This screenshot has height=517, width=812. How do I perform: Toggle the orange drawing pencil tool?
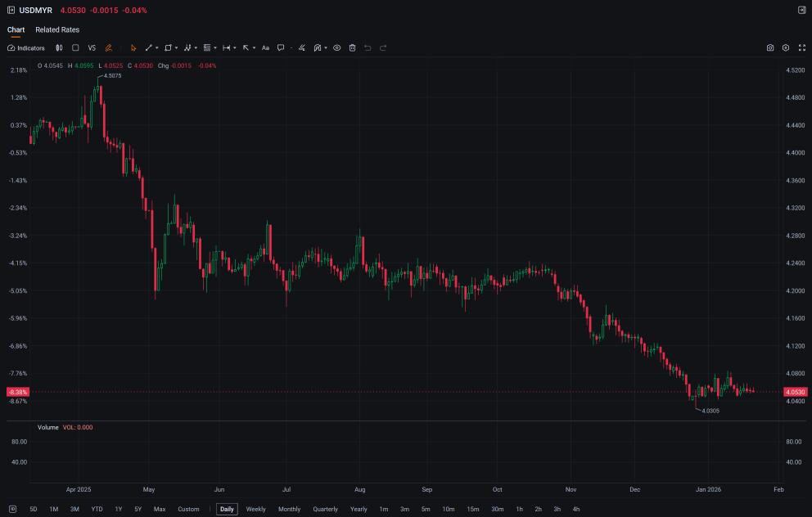pyautogui.click(x=108, y=48)
